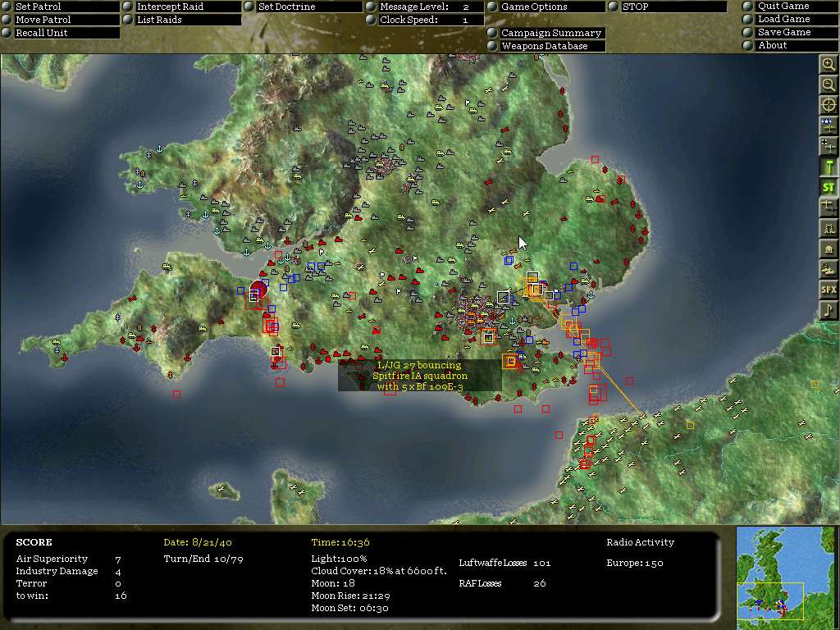Screen dimensions: 840x630
Task: Click the Date: 8/21/40 text
Action: pos(198,542)
